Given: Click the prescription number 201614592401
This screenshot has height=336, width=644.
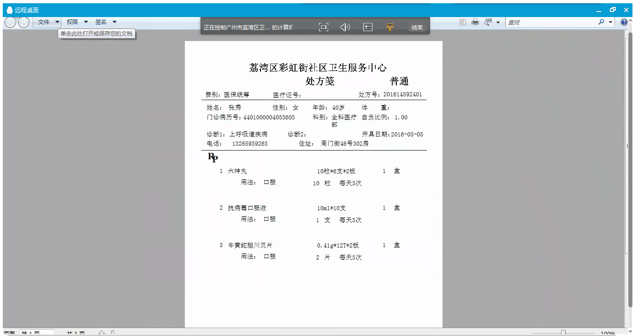Looking at the screenshot, I should [x=402, y=94].
